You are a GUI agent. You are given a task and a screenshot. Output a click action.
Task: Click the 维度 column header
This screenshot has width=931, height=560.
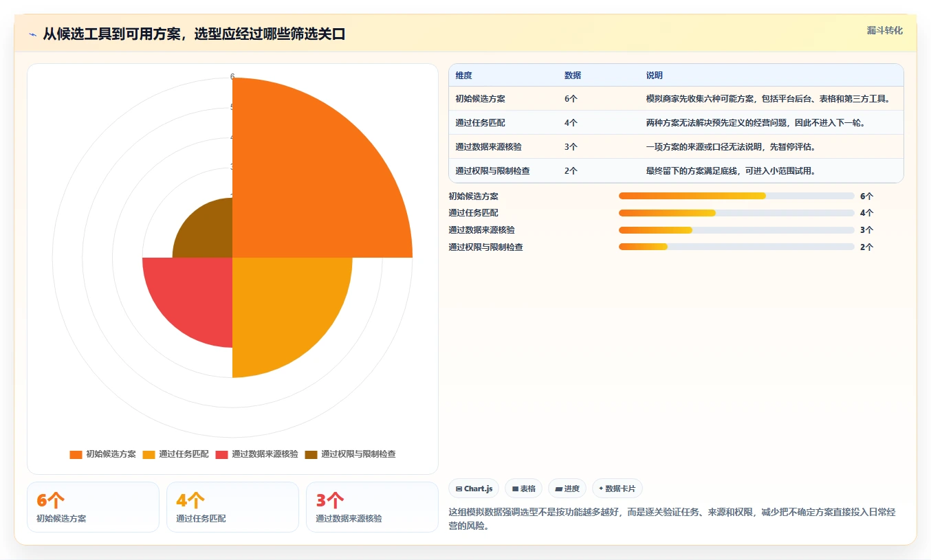(x=463, y=76)
